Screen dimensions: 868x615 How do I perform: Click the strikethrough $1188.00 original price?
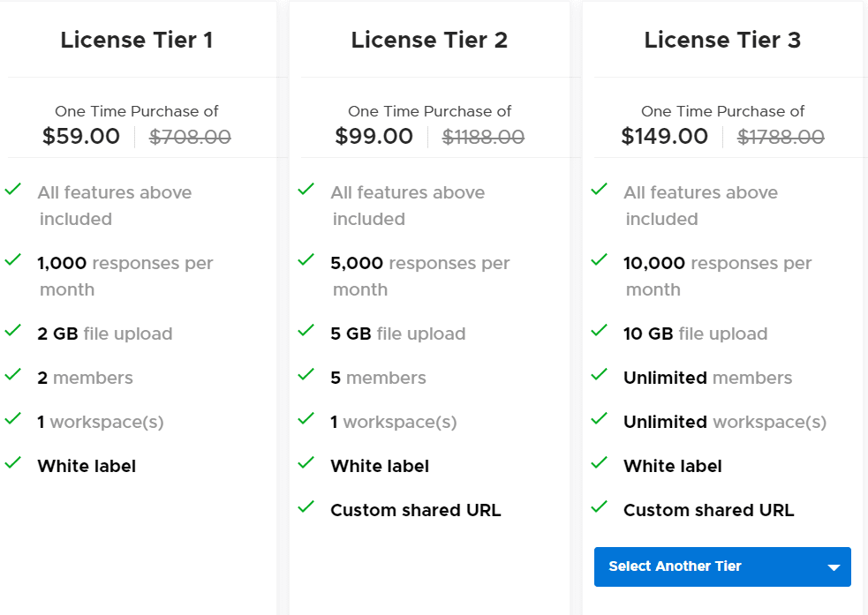pyautogui.click(x=483, y=137)
